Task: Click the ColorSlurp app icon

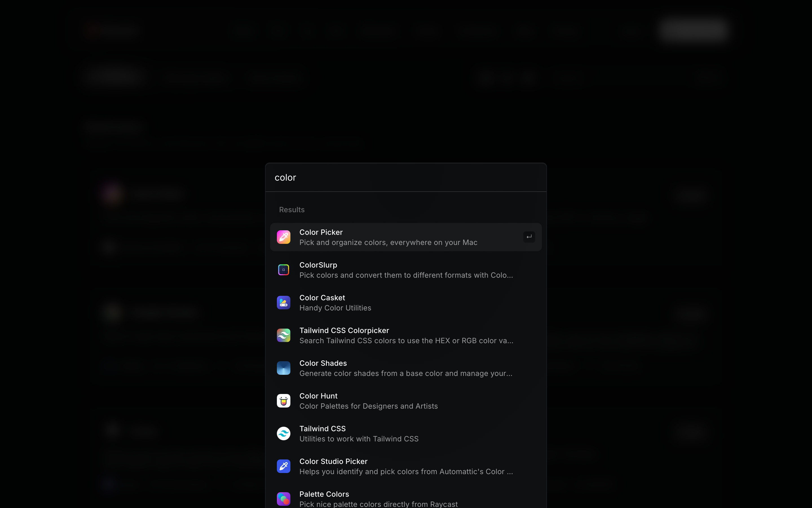Action: (284, 270)
